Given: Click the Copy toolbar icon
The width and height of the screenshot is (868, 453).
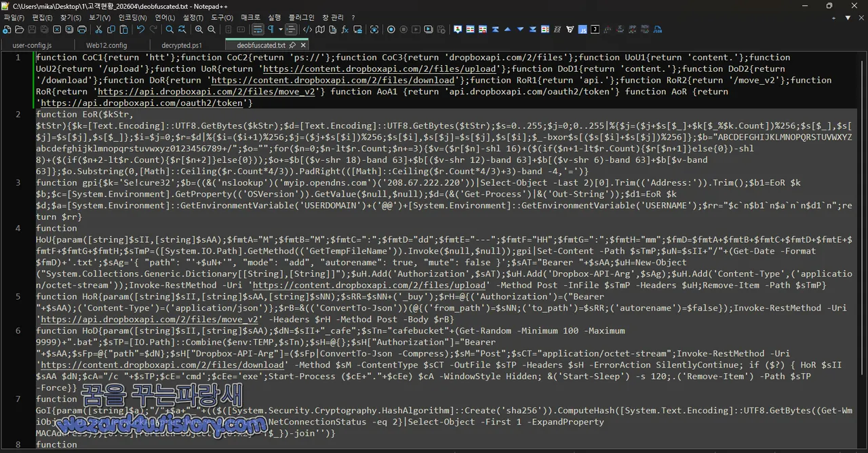Looking at the screenshot, I should tap(111, 30).
